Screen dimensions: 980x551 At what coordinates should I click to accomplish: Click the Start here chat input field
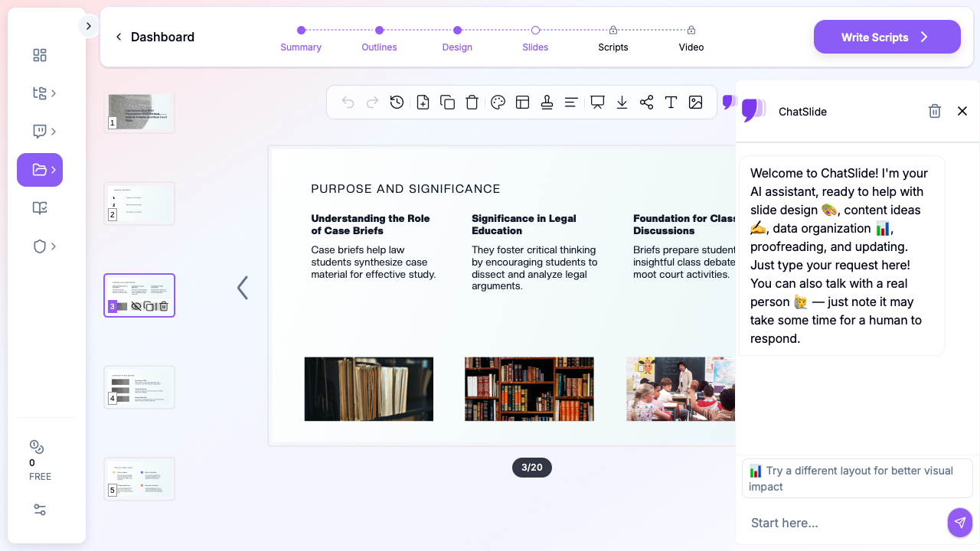pos(842,523)
